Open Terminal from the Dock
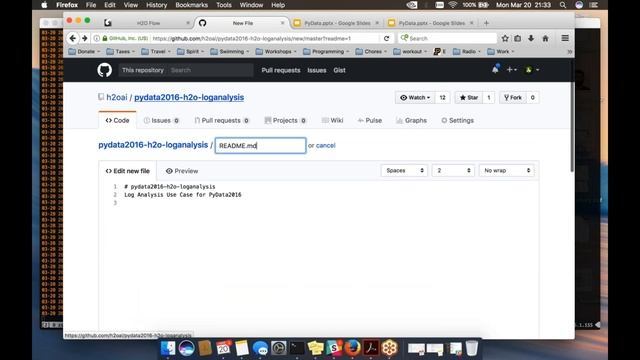 click(297, 348)
